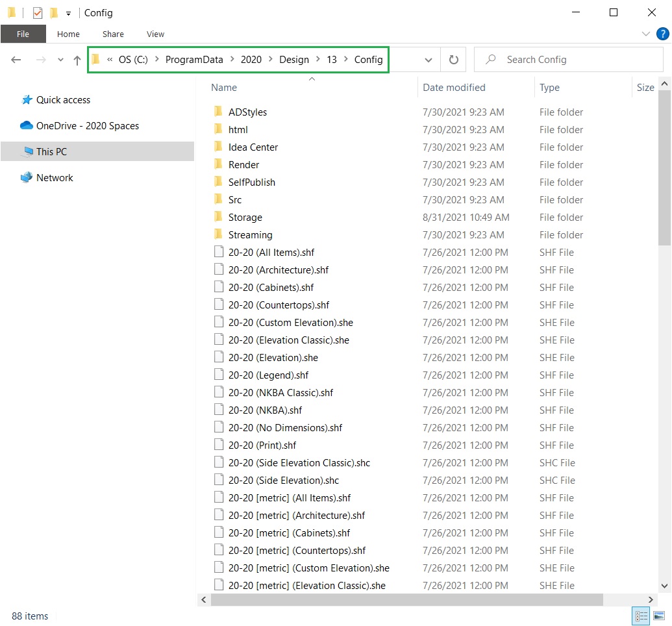
Task: Select file 20-20 (Legend).shf
Action: pyautogui.click(x=269, y=375)
